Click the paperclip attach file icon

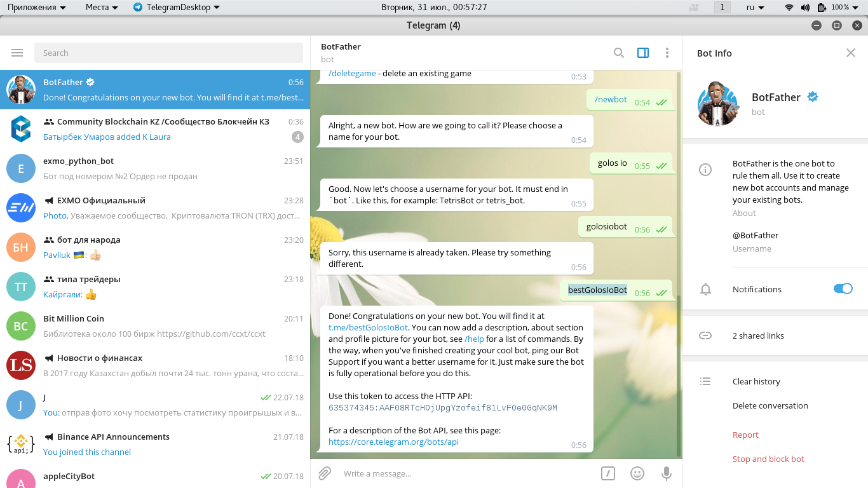325,473
